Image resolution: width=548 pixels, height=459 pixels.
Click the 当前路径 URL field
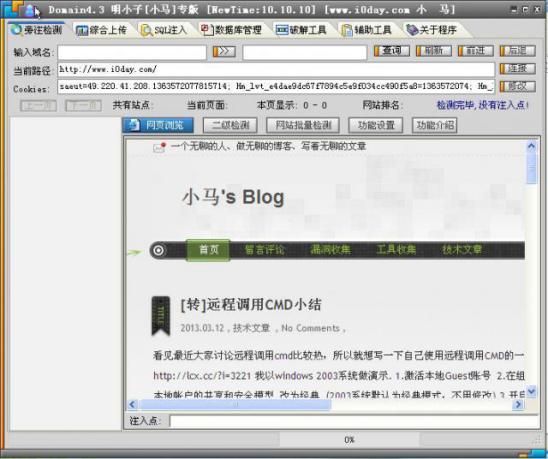(276, 70)
